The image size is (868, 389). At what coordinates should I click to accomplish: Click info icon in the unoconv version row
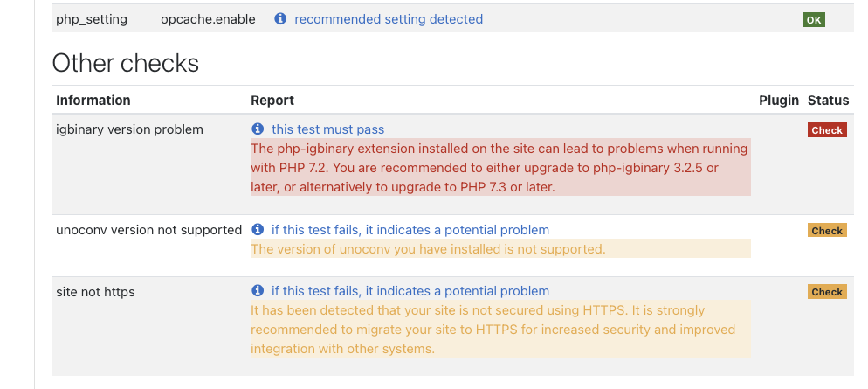[258, 229]
